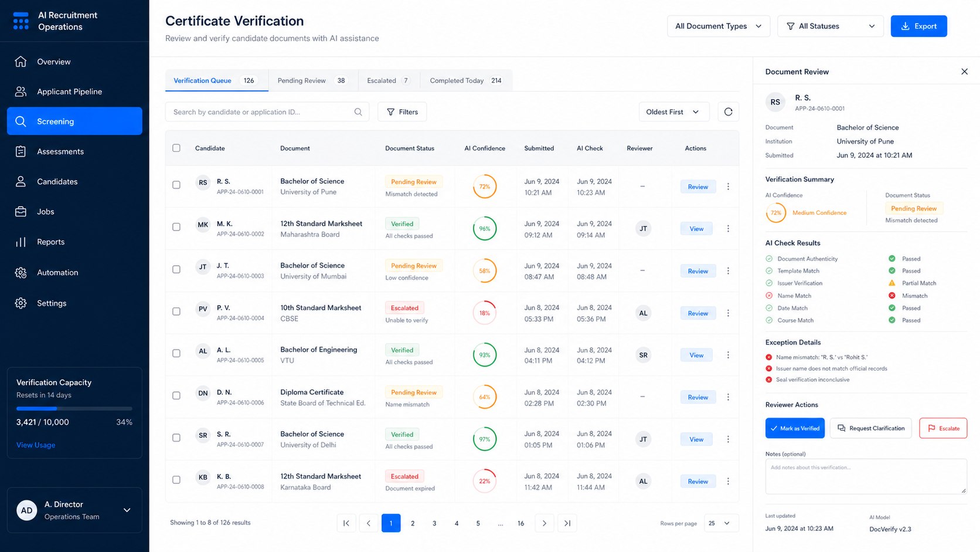Check the box for candidate R. S.
The width and height of the screenshot is (980, 552).
pyautogui.click(x=176, y=185)
